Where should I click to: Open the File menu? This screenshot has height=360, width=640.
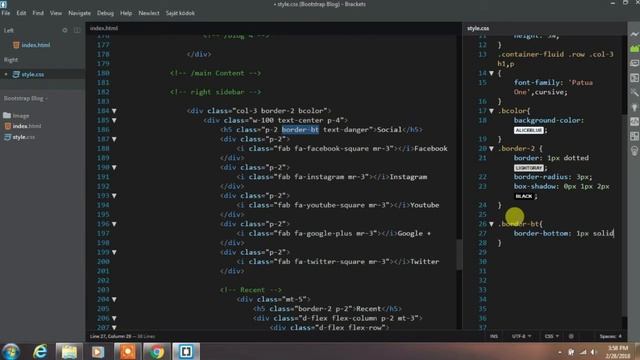pos(6,13)
